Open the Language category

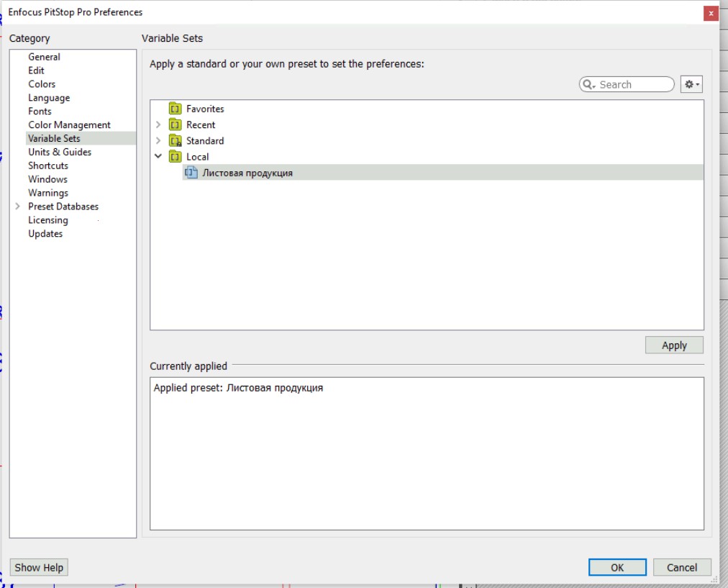(49, 98)
